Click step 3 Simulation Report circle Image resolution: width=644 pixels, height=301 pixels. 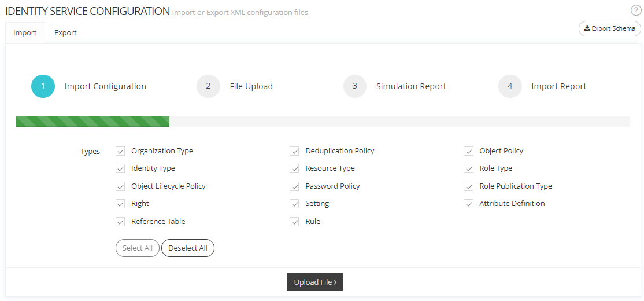(x=355, y=86)
